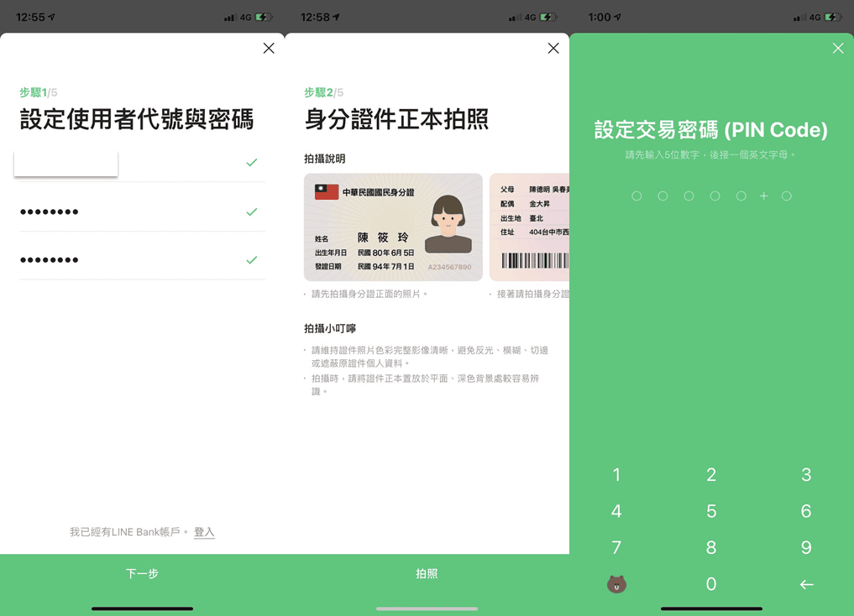Click the 下一步 next step button
Screen dimensions: 854x616
[142, 573]
